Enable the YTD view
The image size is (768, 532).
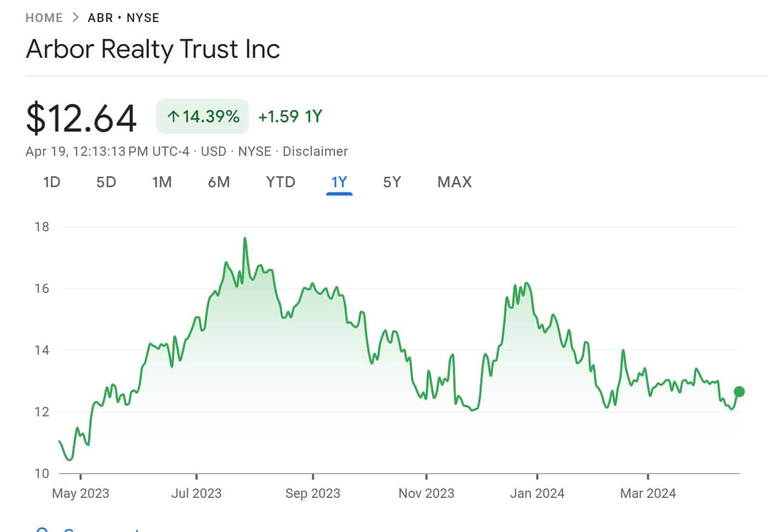(x=280, y=182)
